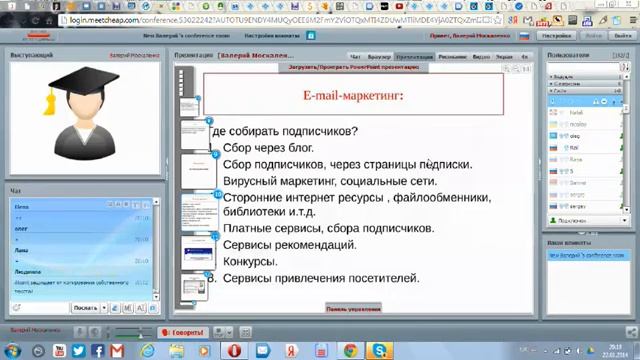
Task: Select user sergey in the users list
Action: coord(585,207)
